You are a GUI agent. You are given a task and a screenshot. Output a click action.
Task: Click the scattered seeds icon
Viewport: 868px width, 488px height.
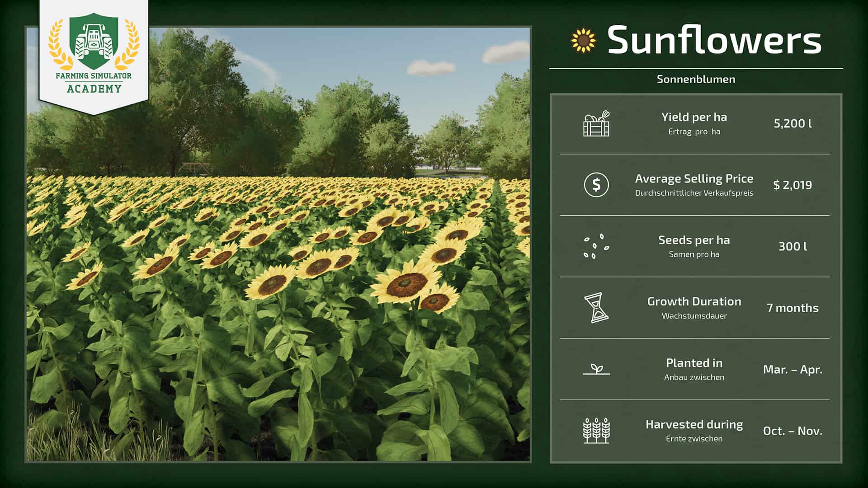[x=596, y=246]
